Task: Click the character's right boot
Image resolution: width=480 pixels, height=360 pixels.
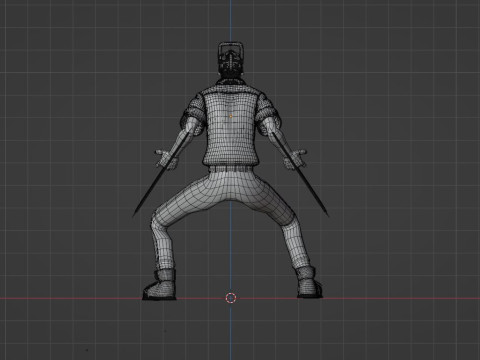Action: [x=309, y=282]
